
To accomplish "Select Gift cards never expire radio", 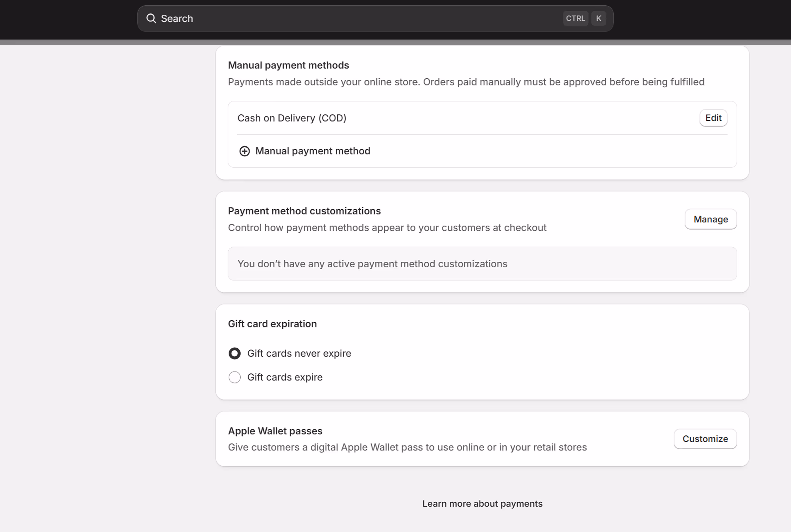I will click(235, 353).
